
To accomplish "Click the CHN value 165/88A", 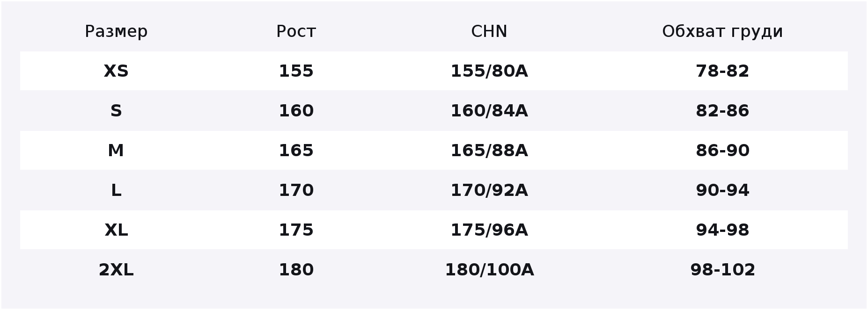I will pyautogui.click(x=489, y=151).
